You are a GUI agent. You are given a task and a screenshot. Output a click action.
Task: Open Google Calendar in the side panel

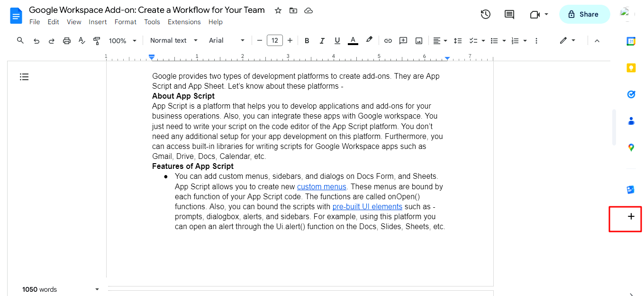tap(631, 41)
